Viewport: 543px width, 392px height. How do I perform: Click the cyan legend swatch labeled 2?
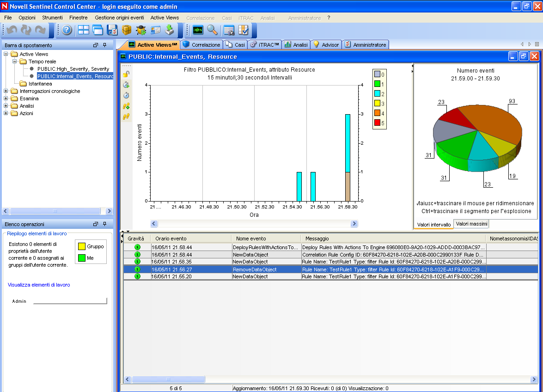point(377,94)
